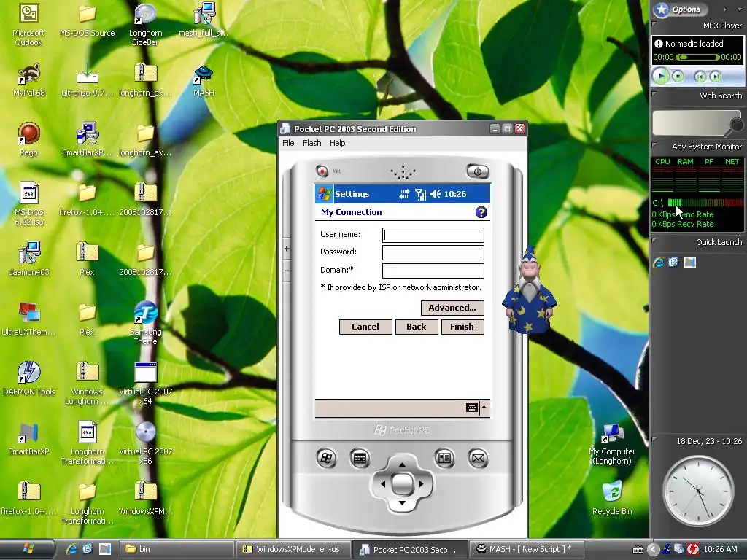Viewport: 747px width, 560px height.
Task: Click the signal antenna status icon
Action: coord(420,194)
